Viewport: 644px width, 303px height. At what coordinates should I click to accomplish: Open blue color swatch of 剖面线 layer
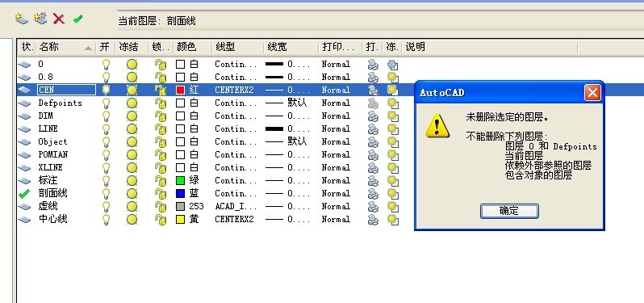click(180, 194)
